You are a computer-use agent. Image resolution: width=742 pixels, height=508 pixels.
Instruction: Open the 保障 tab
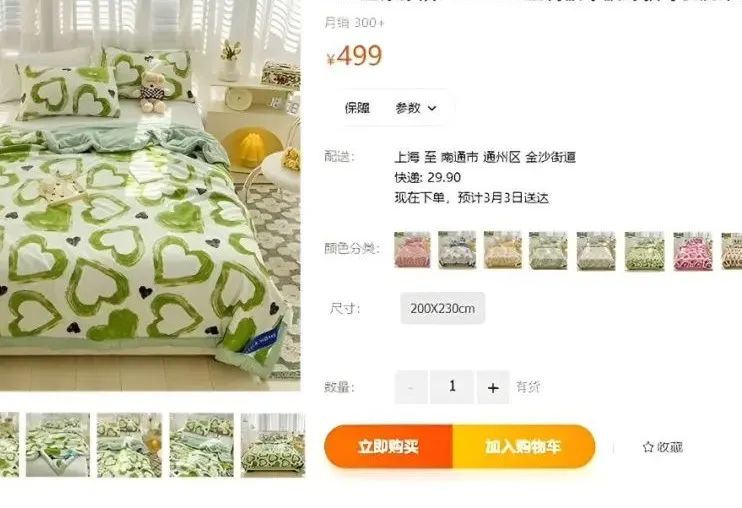pos(357,108)
